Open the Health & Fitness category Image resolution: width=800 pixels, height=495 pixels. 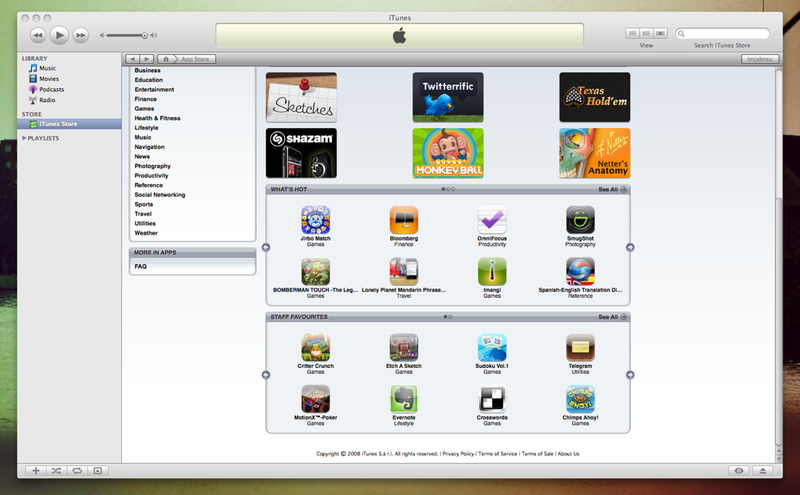click(157, 118)
